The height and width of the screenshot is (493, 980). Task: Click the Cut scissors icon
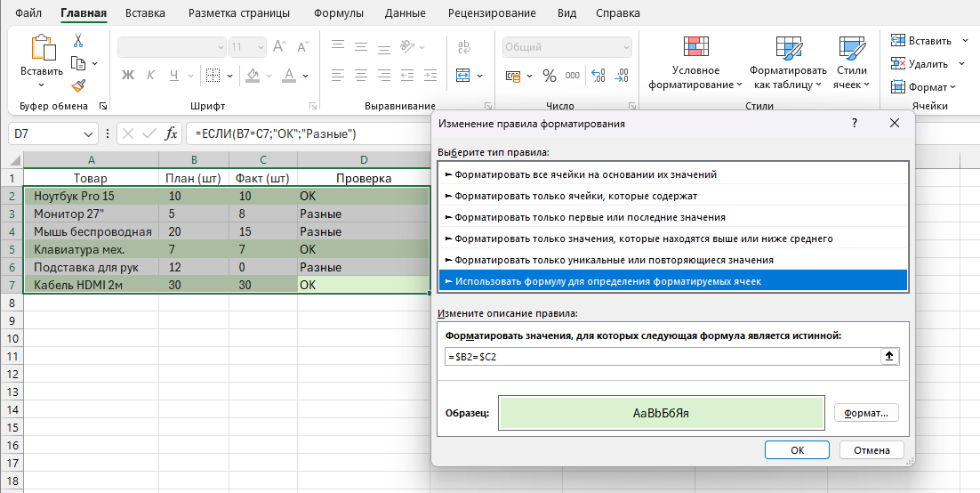click(78, 41)
